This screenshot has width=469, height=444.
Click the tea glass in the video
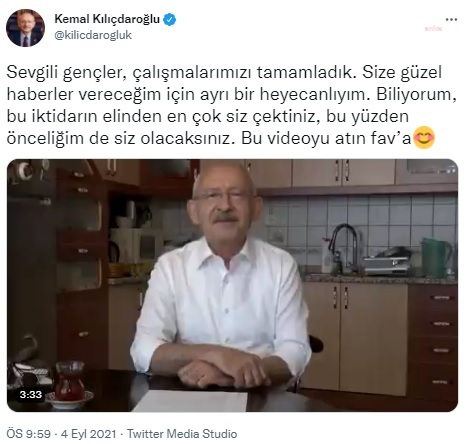(x=69, y=383)
